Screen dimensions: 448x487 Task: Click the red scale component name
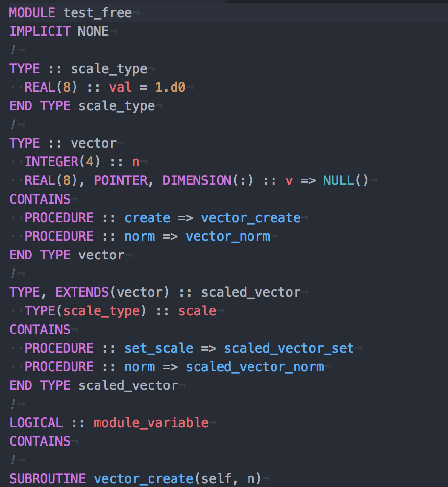pyautogui.click(x=197, y=311)
